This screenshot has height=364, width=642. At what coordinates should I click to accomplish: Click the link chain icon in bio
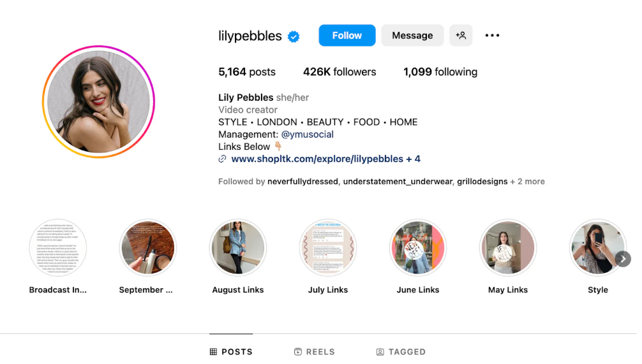tap(223, 159)
